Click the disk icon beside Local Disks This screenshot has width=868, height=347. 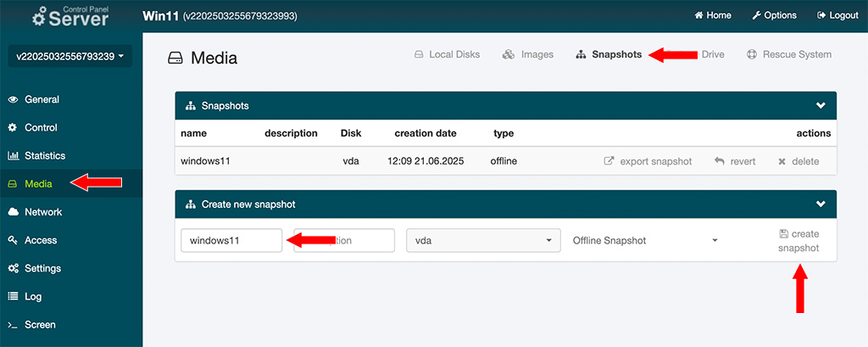[419, 54]
